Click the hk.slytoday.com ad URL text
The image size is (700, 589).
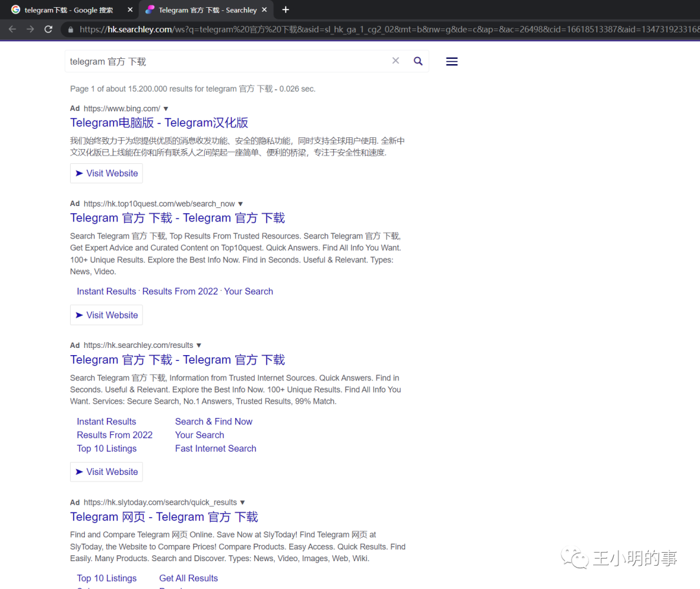160,502
